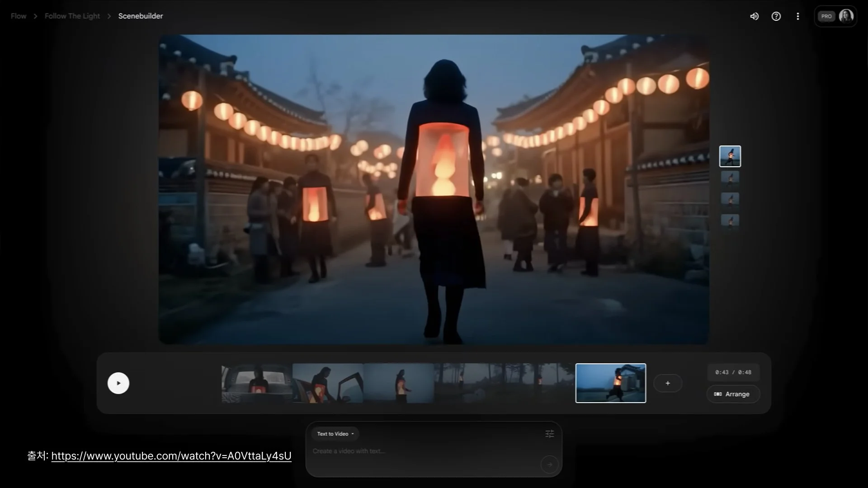868x488 pixels.
Task: Open the help question mark icon
Action: point(776,16)
